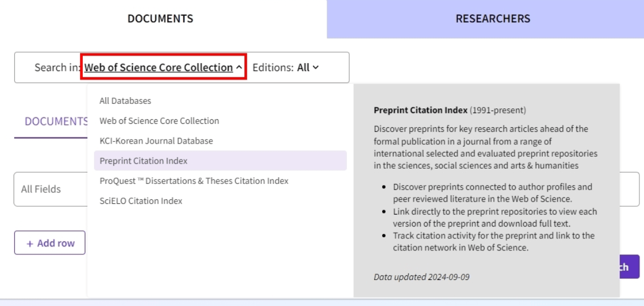Screen dimensions: 644x306
Task: Click the Add row button
Action: (x=50, y=242)
